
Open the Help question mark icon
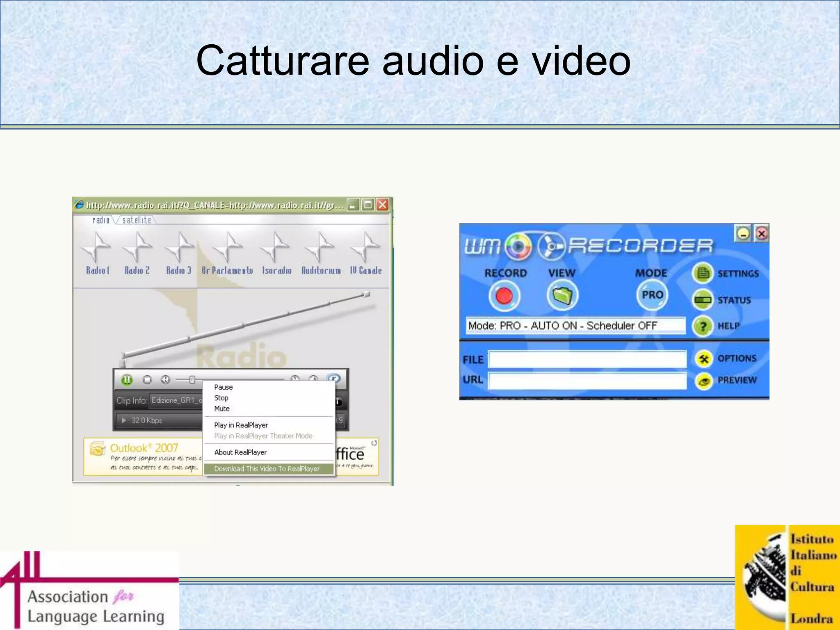tap(703, 326)
